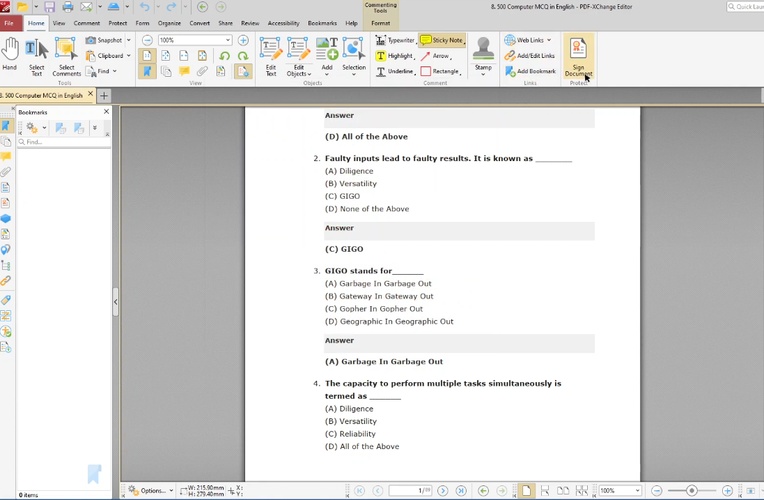Select the Typewriter tool
Screen dimensions: 764x500
coord(395,40)
